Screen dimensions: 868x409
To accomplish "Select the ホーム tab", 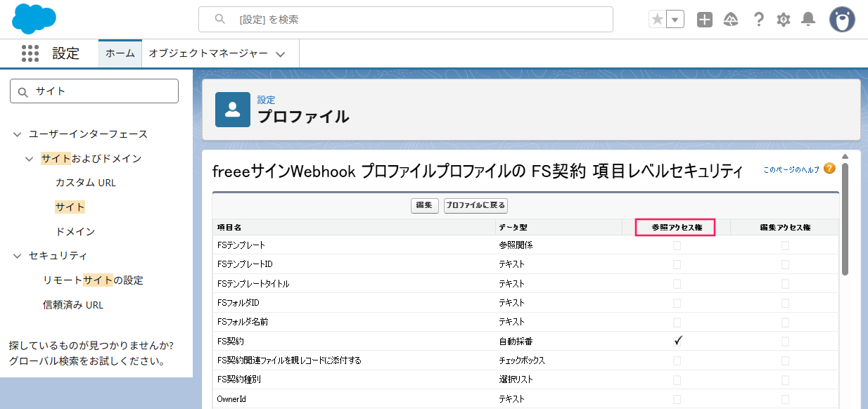I will pos(120,53).
